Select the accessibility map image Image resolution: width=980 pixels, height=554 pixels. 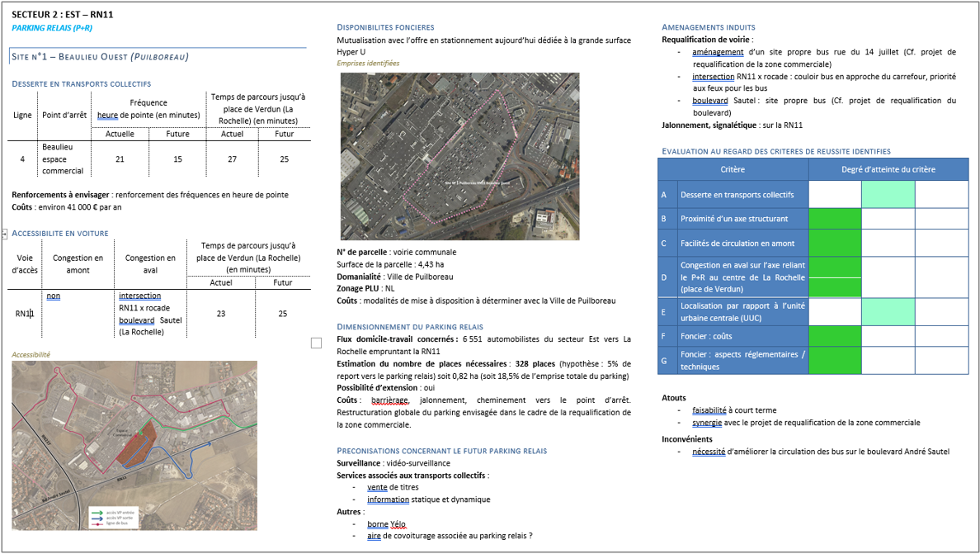133,444
